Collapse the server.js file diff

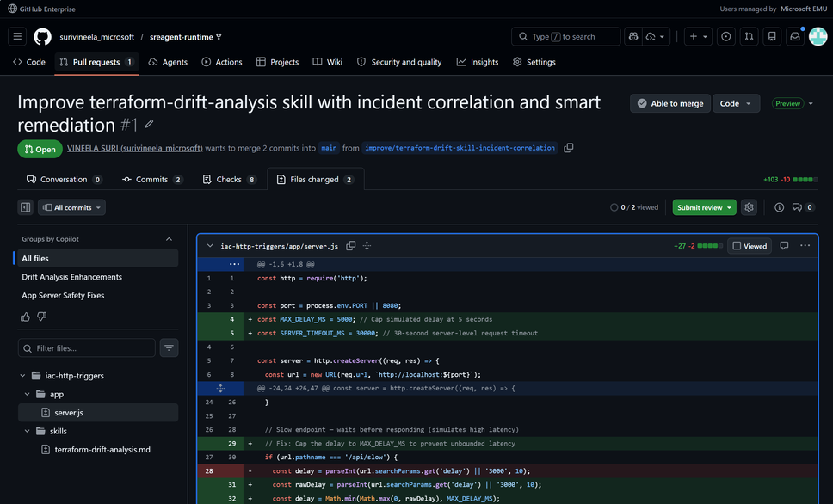[210, 246]
